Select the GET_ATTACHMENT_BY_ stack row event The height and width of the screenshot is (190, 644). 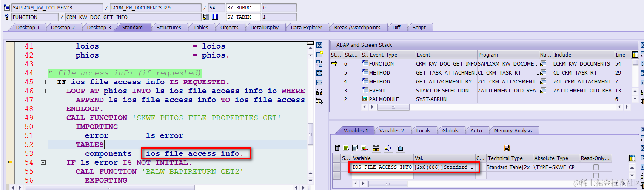click(x=446, y=82)
